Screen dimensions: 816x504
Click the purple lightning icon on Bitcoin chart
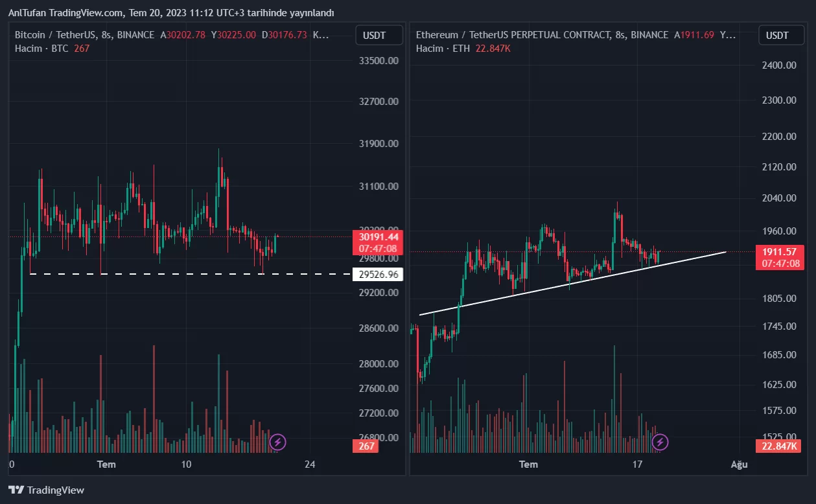pos(278,442)
